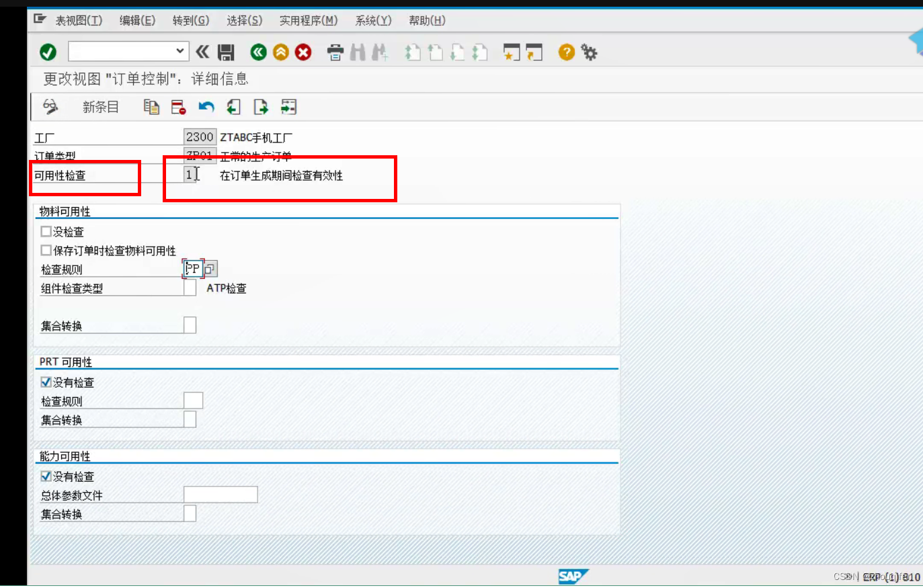Open the Customize Local Layout gear icon
923x588 pixels.
(x=589, y=52)
